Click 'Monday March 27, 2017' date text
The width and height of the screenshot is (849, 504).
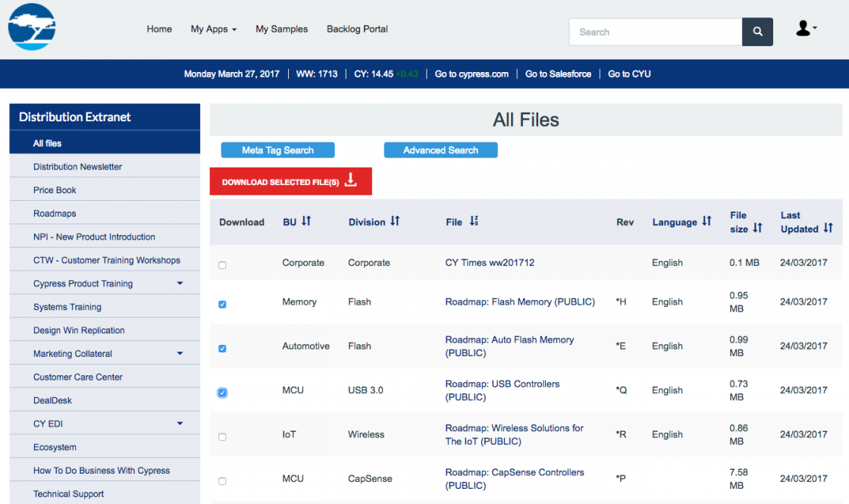232,74
